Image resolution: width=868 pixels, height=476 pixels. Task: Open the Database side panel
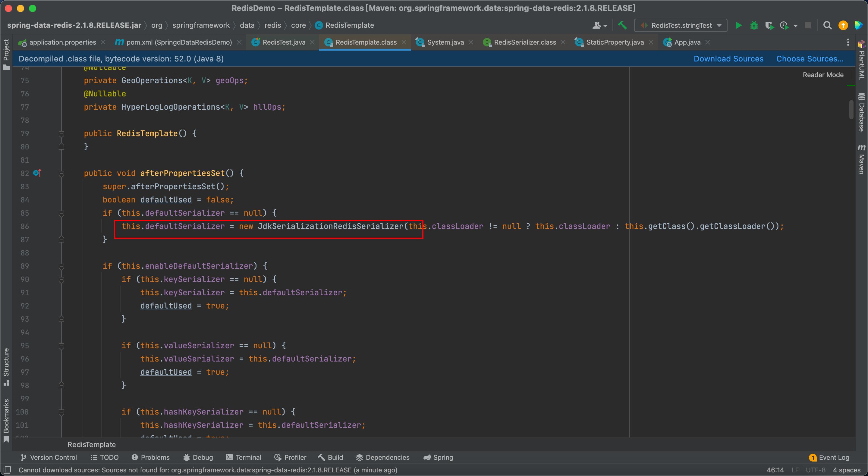pyautogui.click(x=862, y=112)
